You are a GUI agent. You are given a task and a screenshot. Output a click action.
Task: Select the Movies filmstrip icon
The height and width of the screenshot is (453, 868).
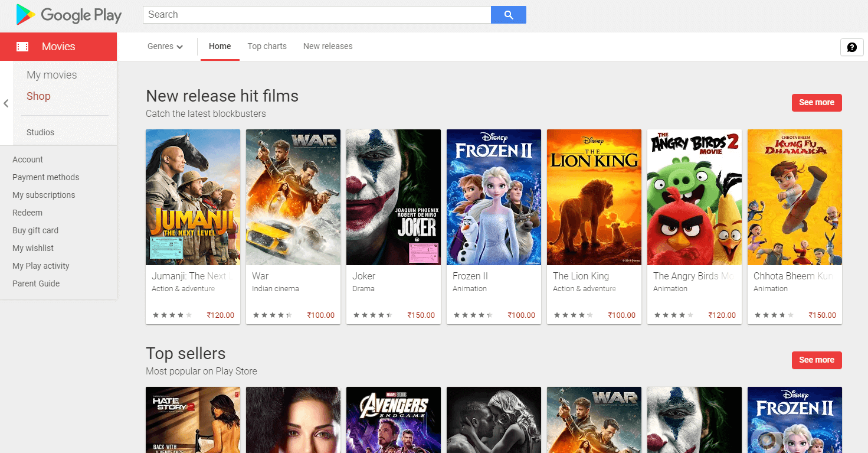coord(22,45)
